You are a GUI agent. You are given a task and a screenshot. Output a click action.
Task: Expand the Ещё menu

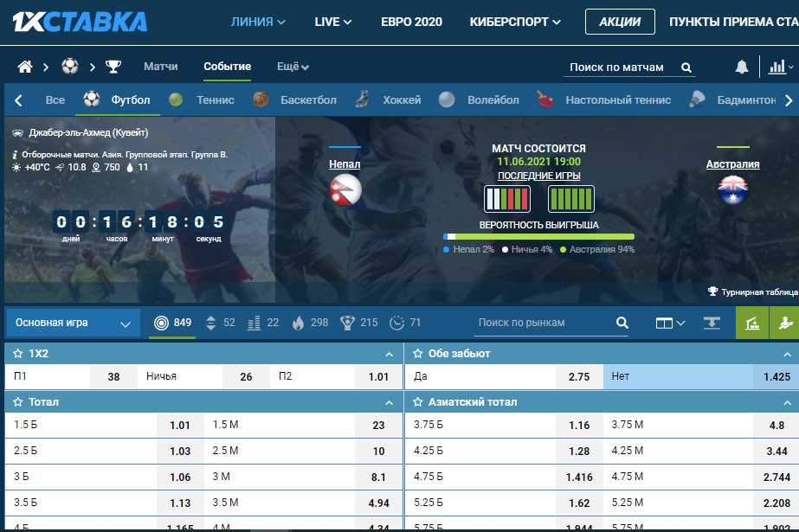coord(293,67)
